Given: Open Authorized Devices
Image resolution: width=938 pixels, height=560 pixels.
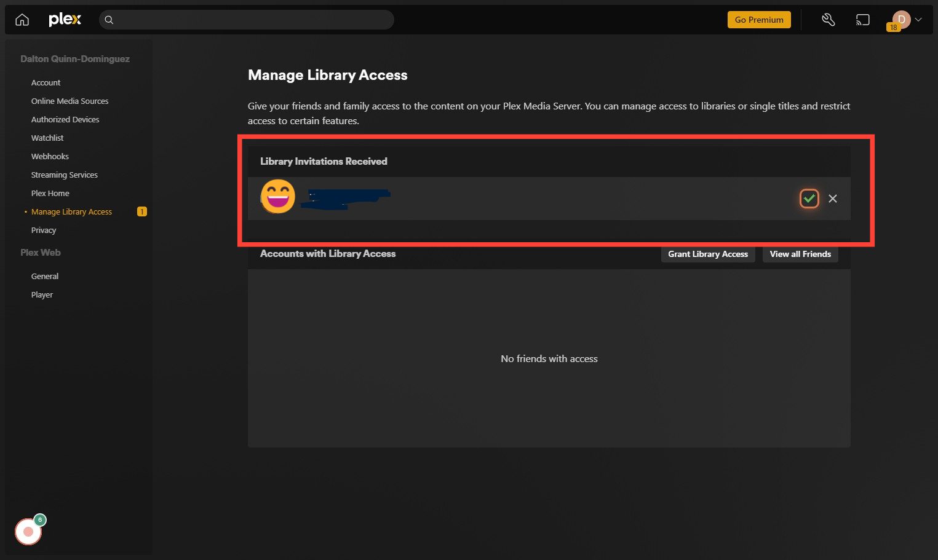Looking at the screenshot, I should tap(65, 119).
